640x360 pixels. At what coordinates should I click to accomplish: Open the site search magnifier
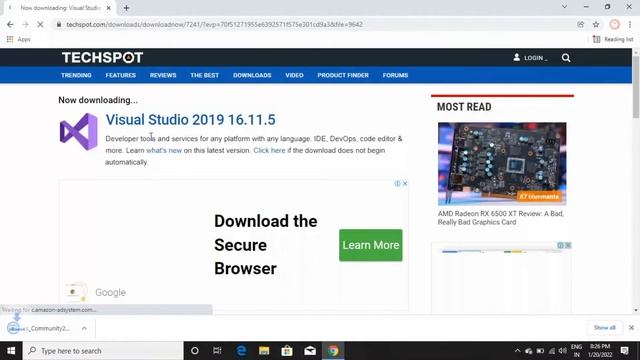click(x=566, y=58)
